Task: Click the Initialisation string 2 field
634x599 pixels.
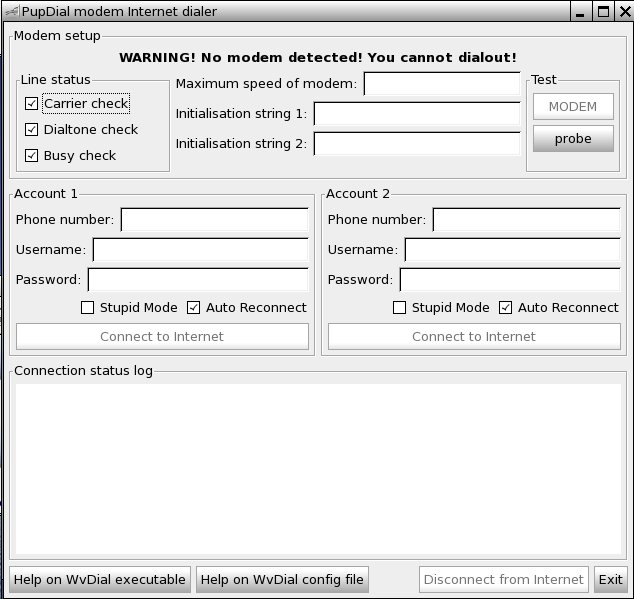Action: click(417, 144)
